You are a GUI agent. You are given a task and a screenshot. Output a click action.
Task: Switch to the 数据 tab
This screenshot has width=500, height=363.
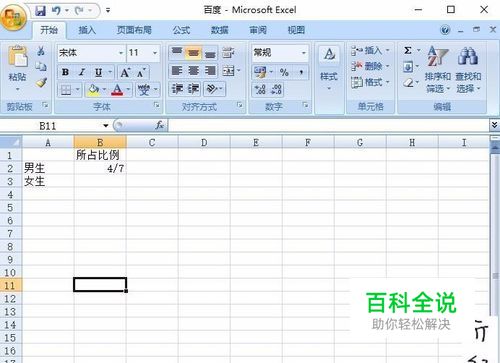tap(220, 30)
